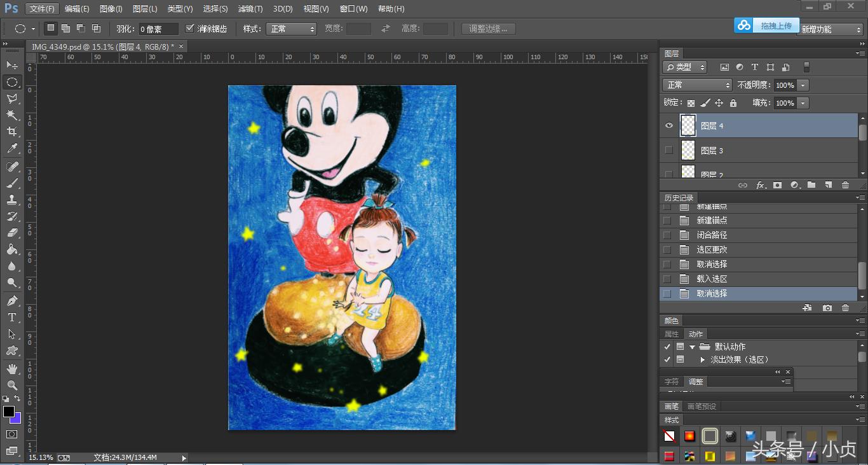Toggle visibility of 图层 4
This screenshot has height=465, width=868.
pos(668,125)
